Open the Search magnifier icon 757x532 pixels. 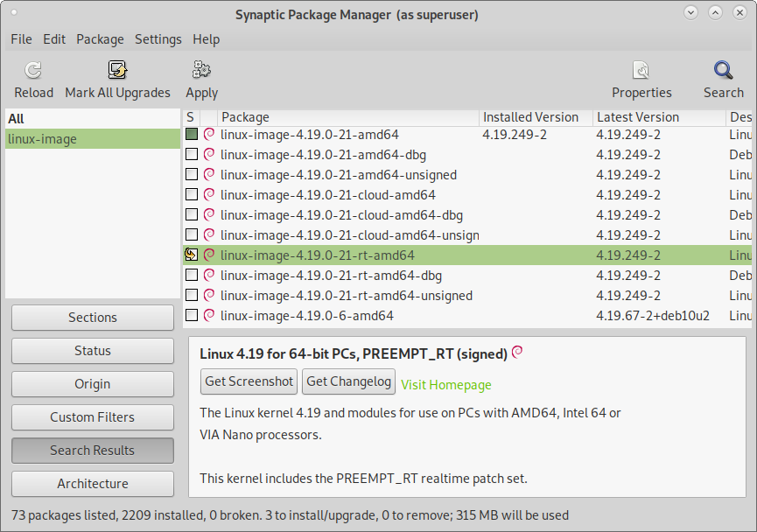click(723, 71)
